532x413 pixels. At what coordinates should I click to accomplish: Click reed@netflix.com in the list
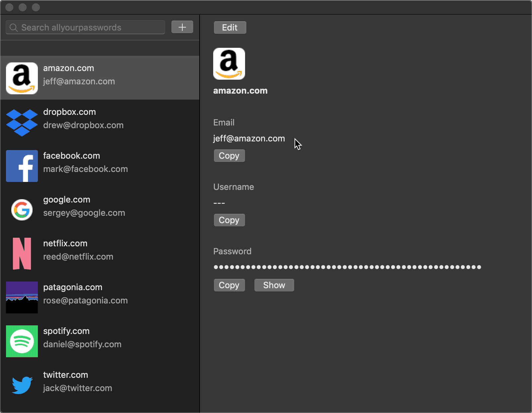(x=78, y=257)
